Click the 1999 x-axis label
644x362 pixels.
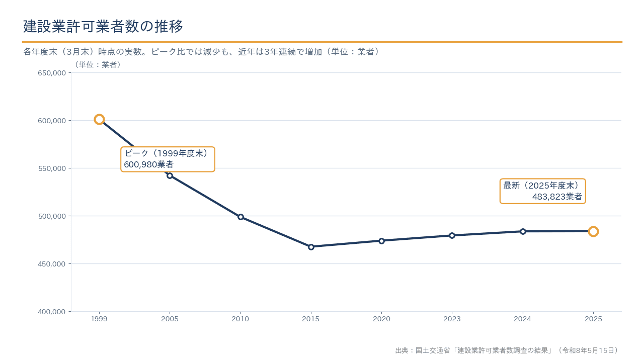99,319
